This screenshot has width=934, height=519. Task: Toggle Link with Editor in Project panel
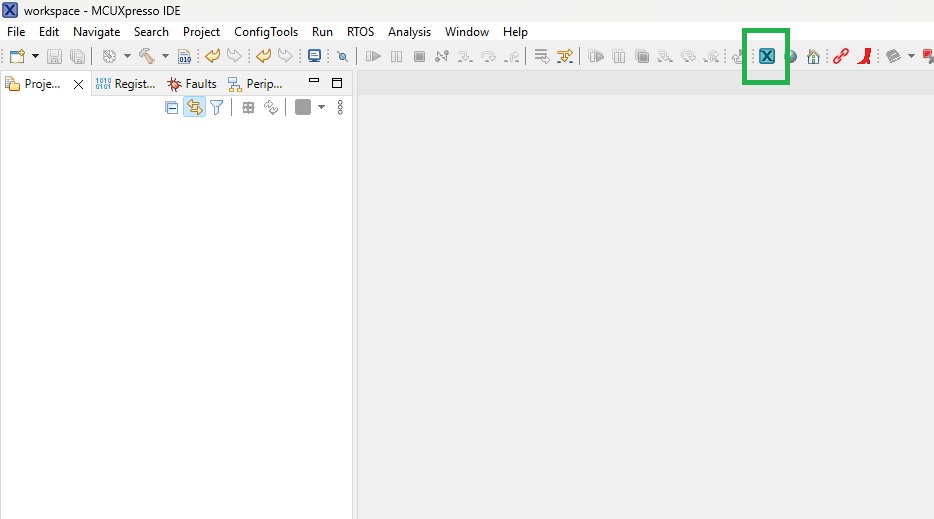tap(194, 108)
